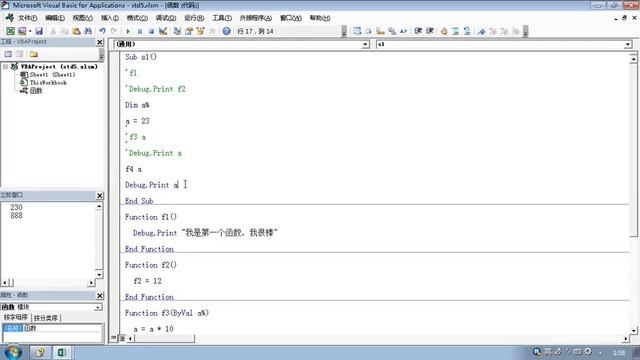Switch to Full Module View at editor bottom-left

(122, 338)
